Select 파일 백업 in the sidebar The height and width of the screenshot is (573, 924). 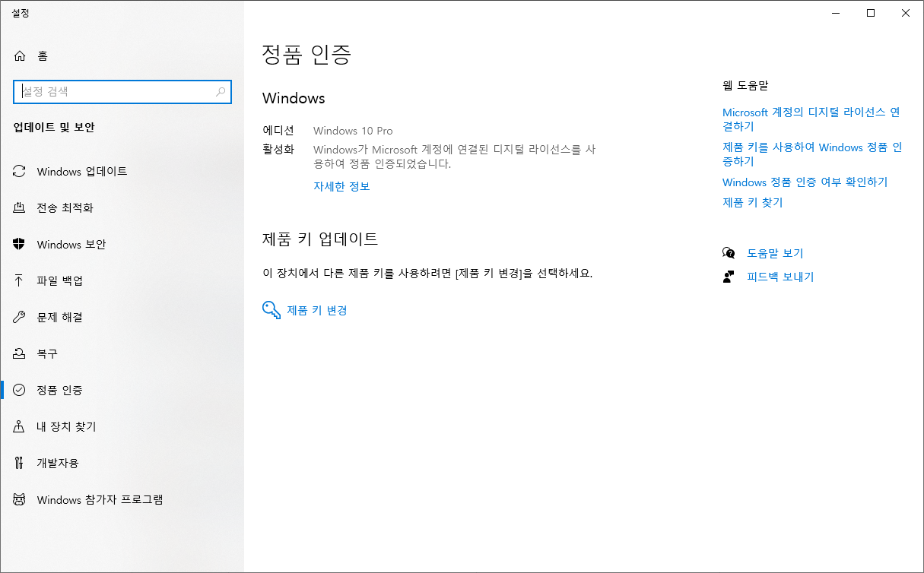coord(122,280)
